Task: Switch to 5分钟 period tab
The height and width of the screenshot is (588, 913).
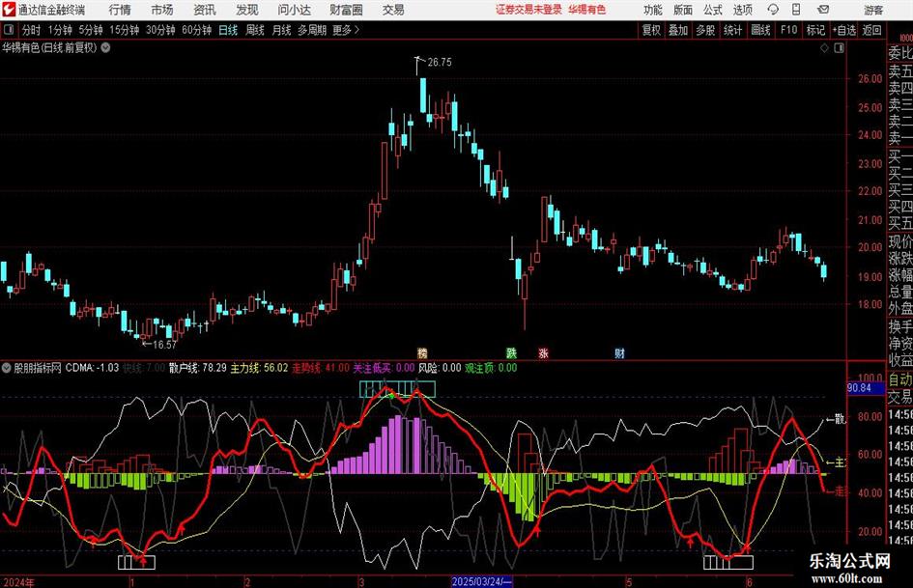Action: [90, 30]
